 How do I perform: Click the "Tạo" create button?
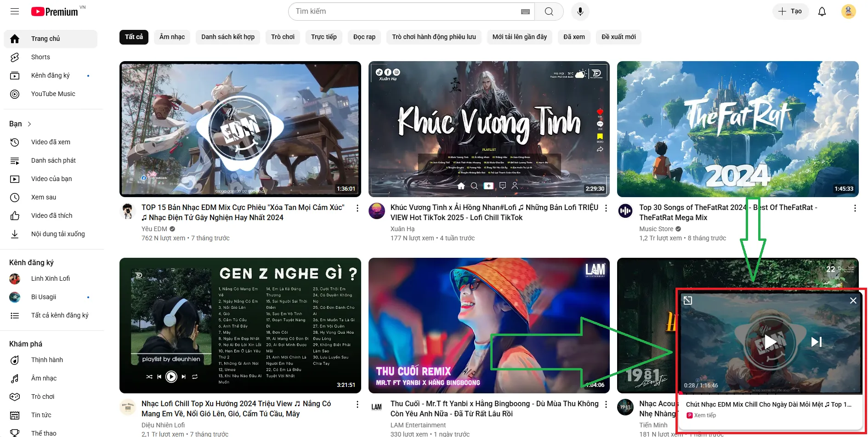(790, 11)
